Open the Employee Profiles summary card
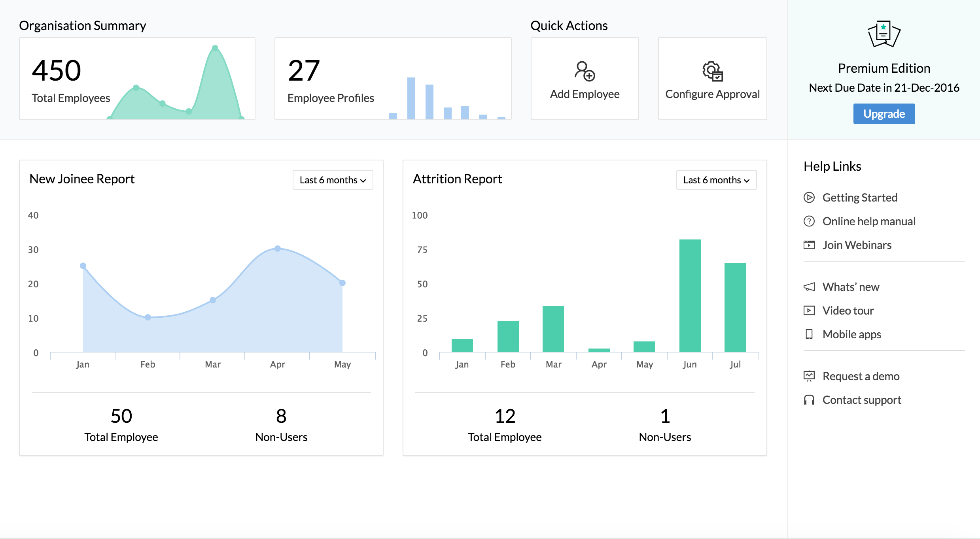The height and width of the screenshot is (539, 980). pyautogui.click(x=393, y=79)
